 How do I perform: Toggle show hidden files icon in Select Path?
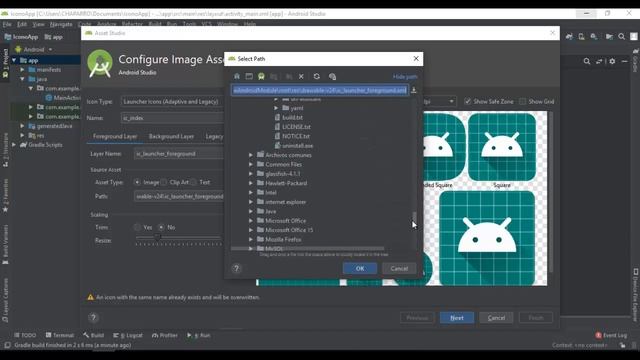click(332, 76)
